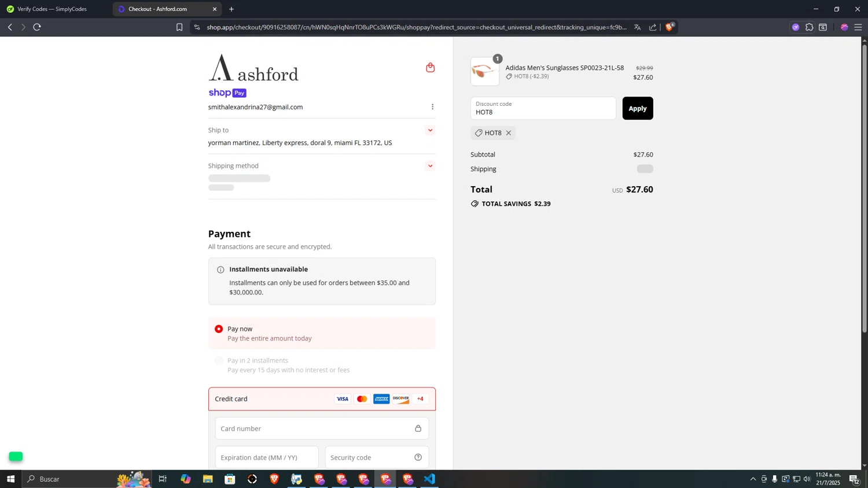Open the shopping bag cart icon
The image size is (868, 488).
(x=430, y=68)
